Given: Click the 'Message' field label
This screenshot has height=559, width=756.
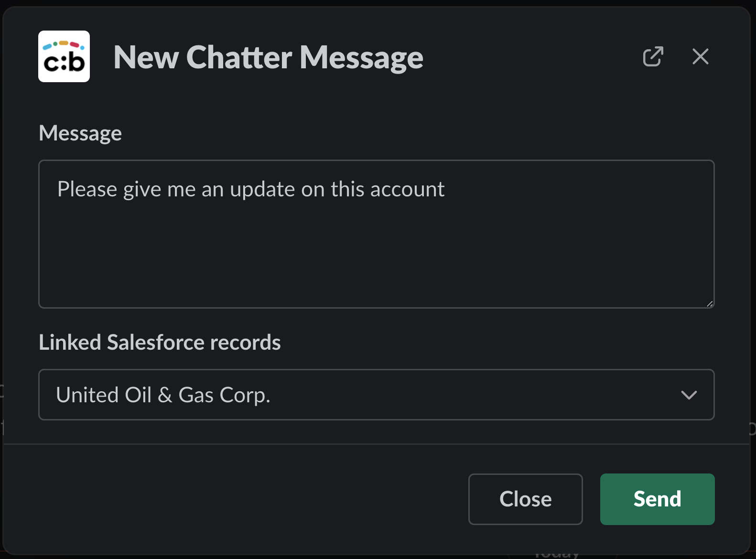Looking at the screenshot, I should [x=80, y=133].
